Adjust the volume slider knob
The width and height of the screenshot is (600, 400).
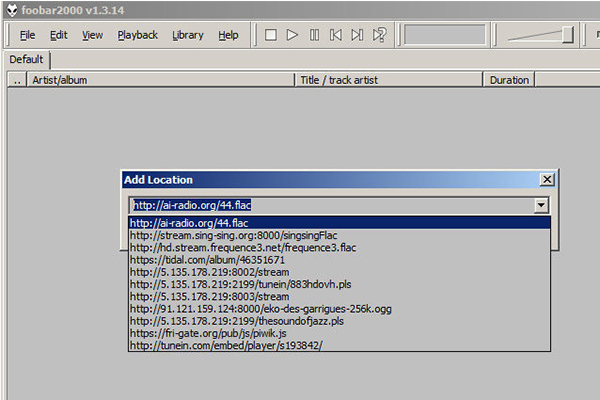[x=568, y=35]
